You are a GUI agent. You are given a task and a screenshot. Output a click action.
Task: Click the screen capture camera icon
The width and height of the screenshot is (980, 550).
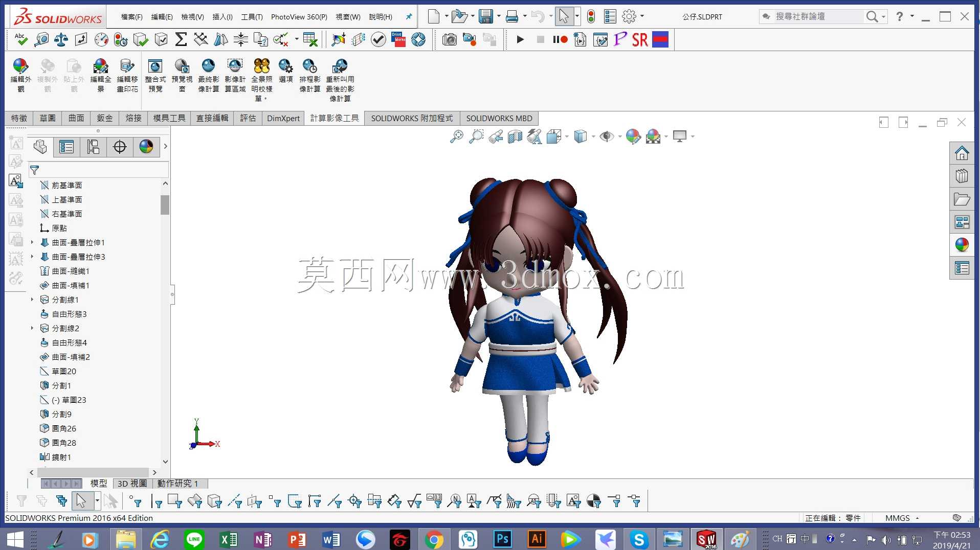point(449,39)
